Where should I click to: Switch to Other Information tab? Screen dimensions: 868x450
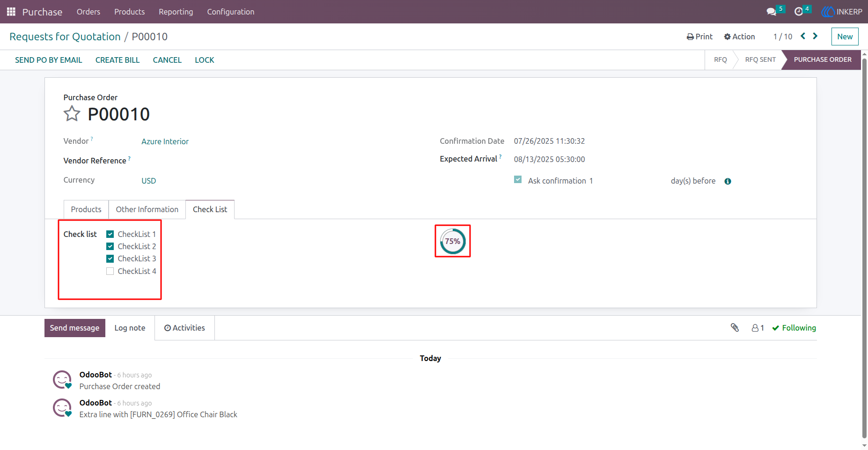coord(147,209)
